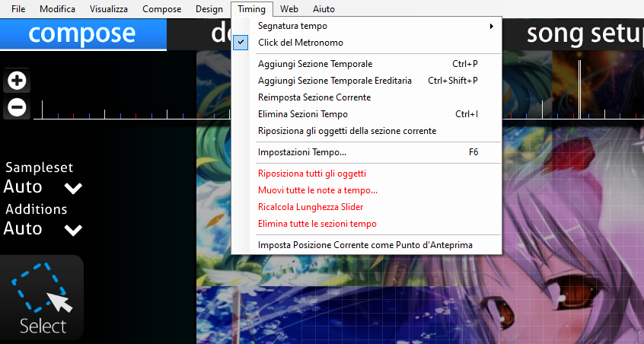This screenshot has height=344, width=644.
Task: Select Reimposta Sezione Corrente
Action: coord(367,97)
